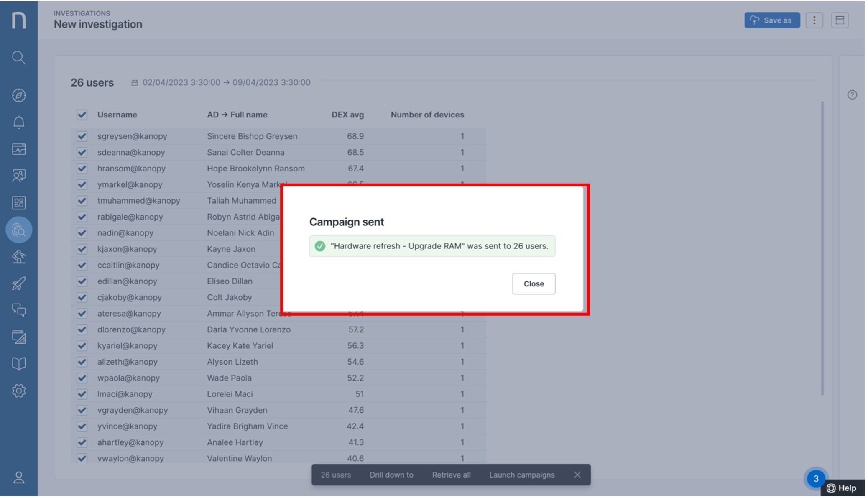Image resolution: width=868 pixels, height=498 pixels.
Task: Open Campaigns chat bubbles icon
Action: tap(18, 310)
